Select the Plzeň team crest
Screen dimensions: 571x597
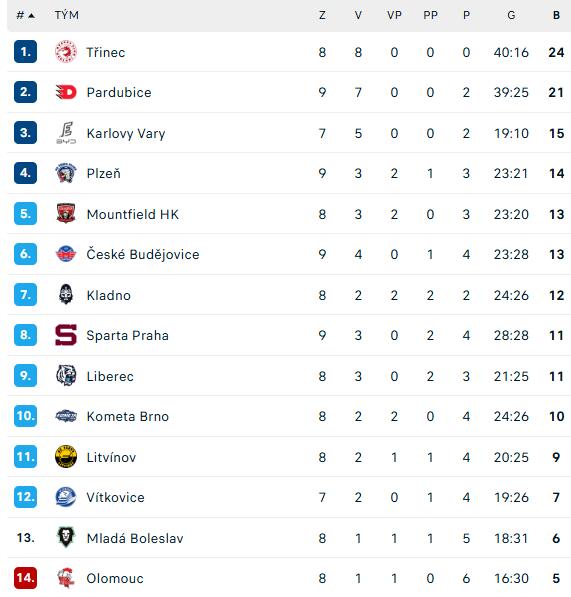[x=65, y=173]
